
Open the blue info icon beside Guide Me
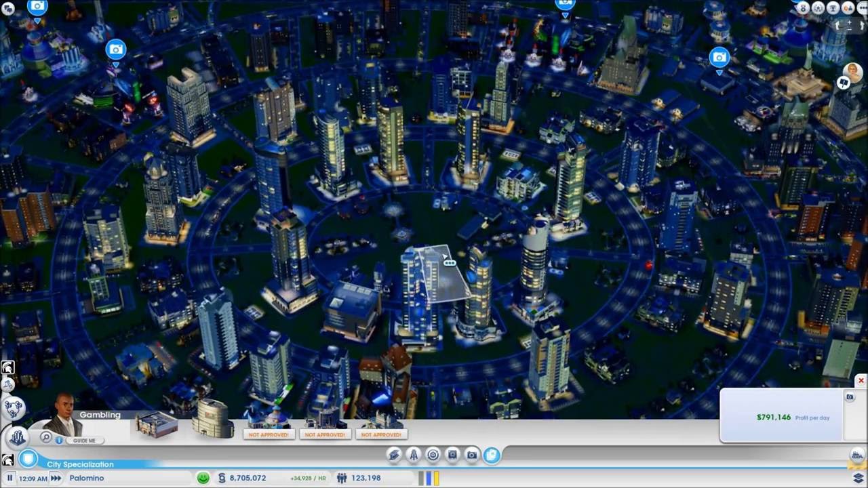coord(59,440)
